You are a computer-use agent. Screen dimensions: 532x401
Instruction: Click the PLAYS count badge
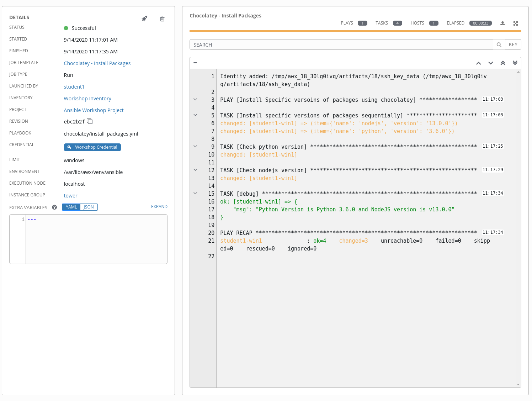tap(362, 23)
